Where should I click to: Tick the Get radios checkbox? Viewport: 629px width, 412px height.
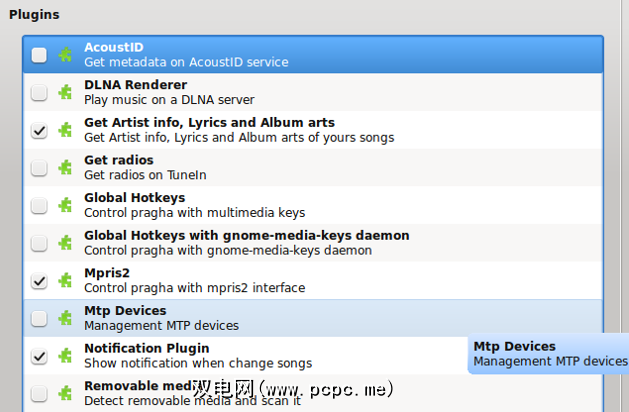[x=39, y=168]
